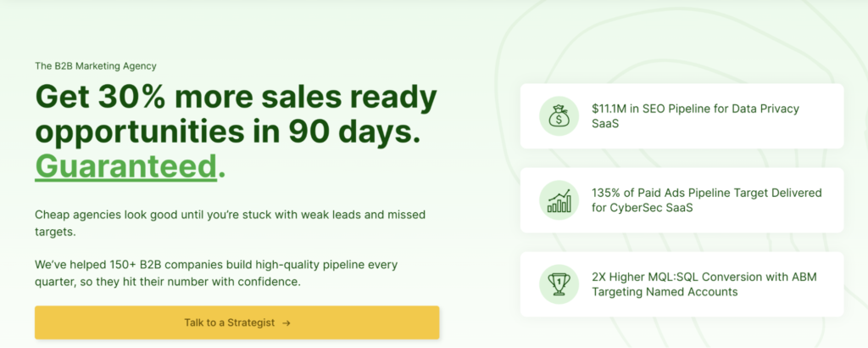Click the growth bar chart icon

point(559,200)
